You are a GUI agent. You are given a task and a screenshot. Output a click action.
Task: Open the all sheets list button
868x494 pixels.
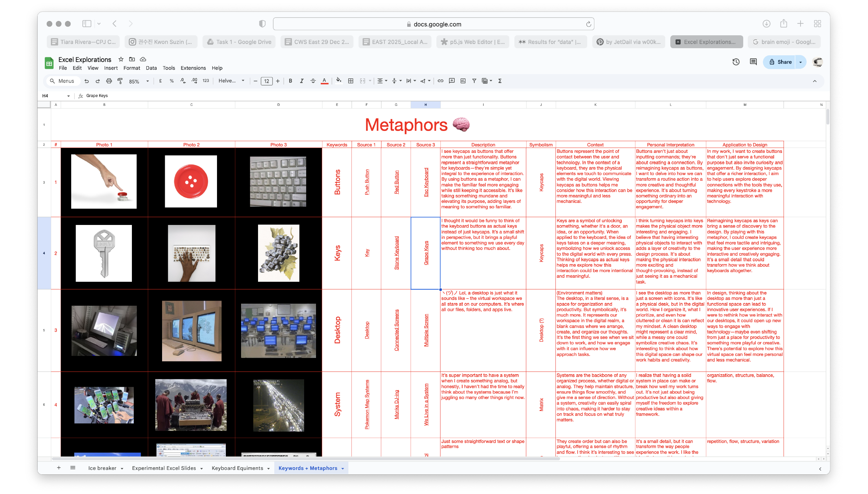[x=73, y=468]
